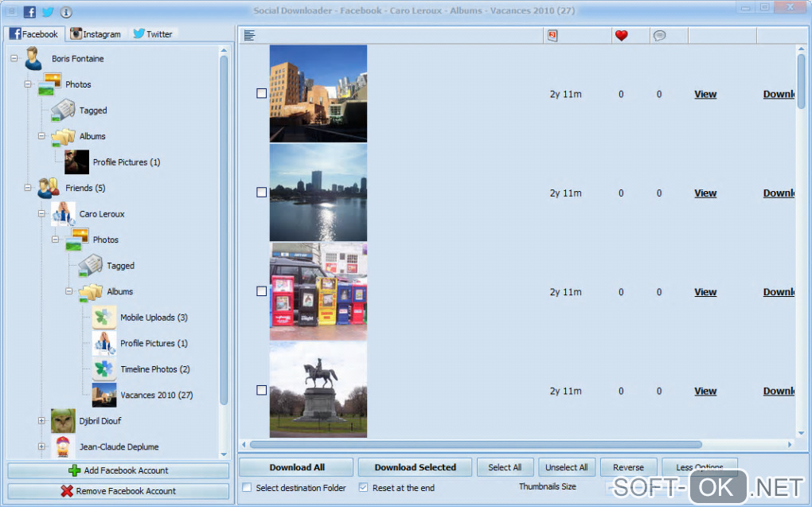Sort by the comments bubble column icon
The height and width of the screenshot is (507, 812).
[659, 35]
